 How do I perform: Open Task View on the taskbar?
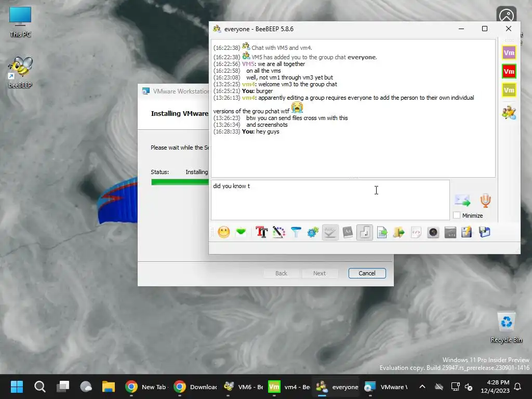tap(63, 387)
